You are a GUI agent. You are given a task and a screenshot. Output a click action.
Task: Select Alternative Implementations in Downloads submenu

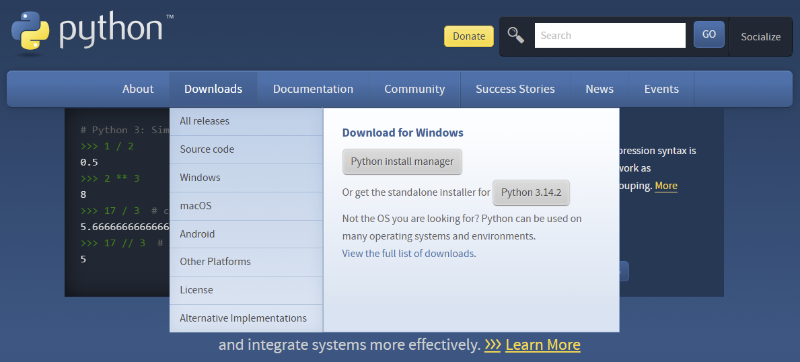246,318
